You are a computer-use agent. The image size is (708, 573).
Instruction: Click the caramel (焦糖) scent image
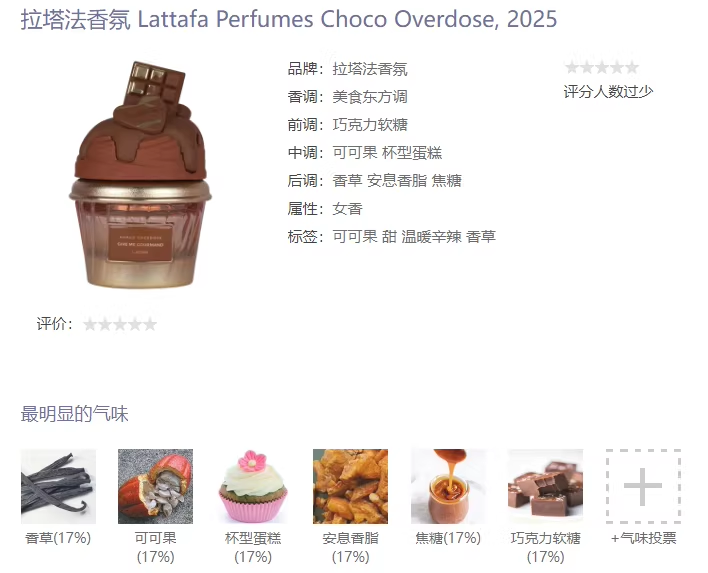pyautogui.click(x=448, y=486)
